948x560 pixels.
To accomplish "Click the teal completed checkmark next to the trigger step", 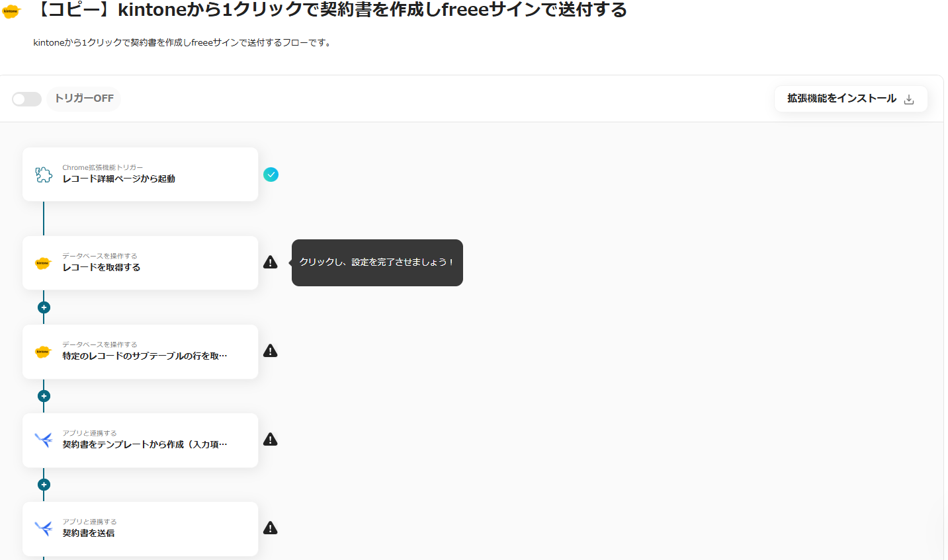I will click(x=271, y=175).
